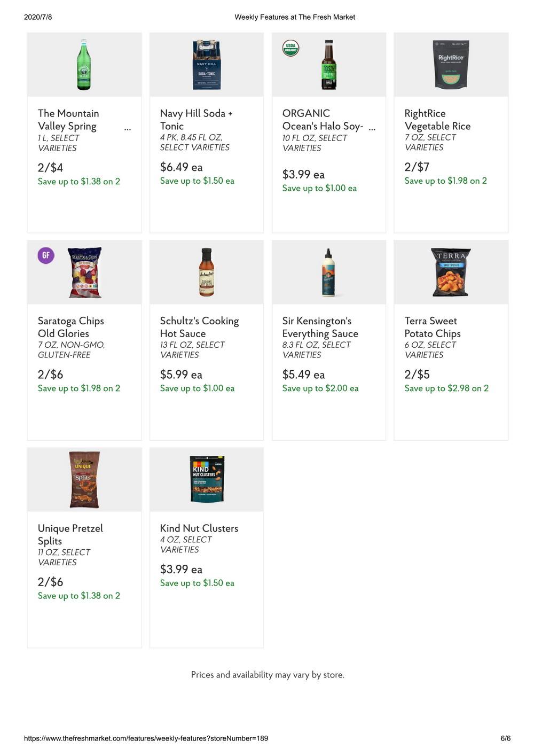Click the purple GF gluten-free badge
Viewport: 534px width, 756px height.
click(x=46, y=255)
